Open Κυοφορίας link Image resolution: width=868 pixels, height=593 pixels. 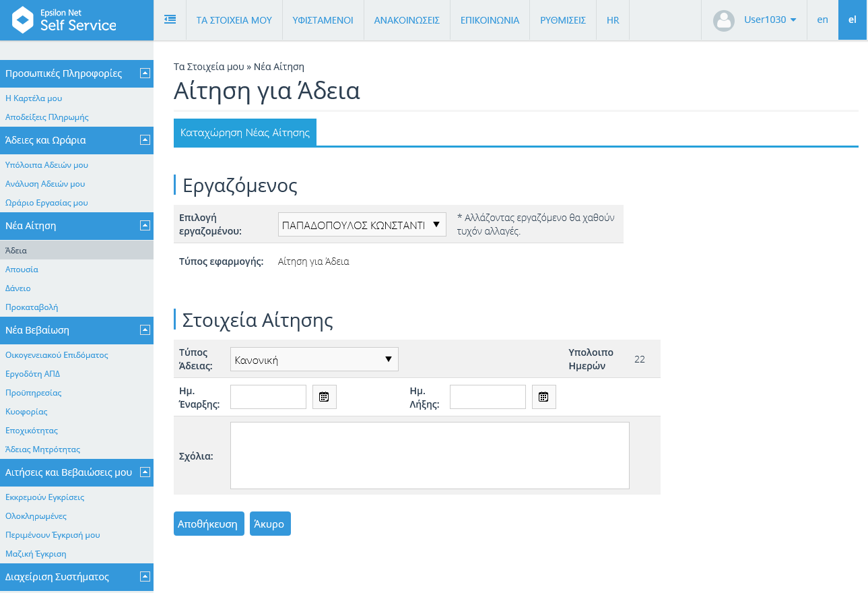pyautogui.click(x=26, y=412)
